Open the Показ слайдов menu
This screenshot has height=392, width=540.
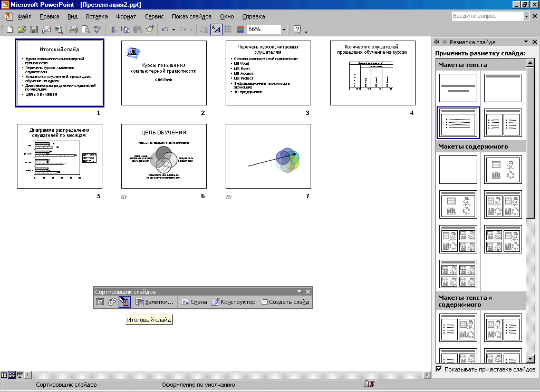pos(191,16)
